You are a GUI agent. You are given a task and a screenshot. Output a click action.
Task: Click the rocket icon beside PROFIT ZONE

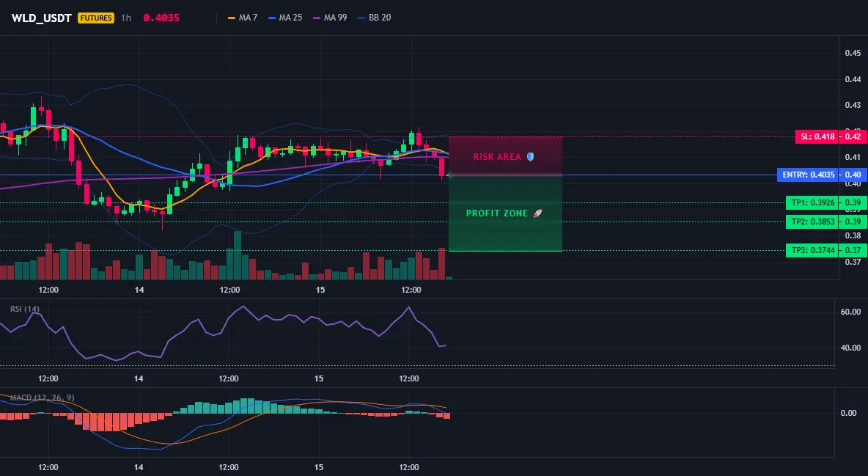pyautogui.click(x=537, y=213)
